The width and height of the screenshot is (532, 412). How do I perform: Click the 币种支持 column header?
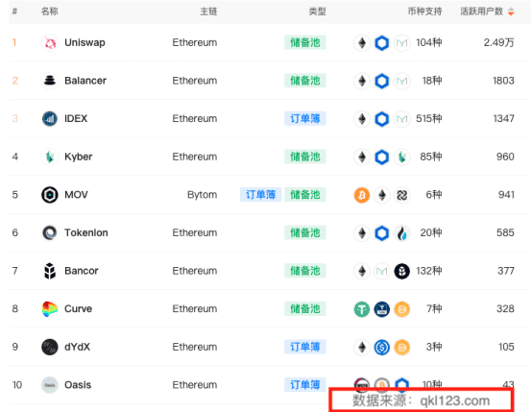[x=424, y=12]
